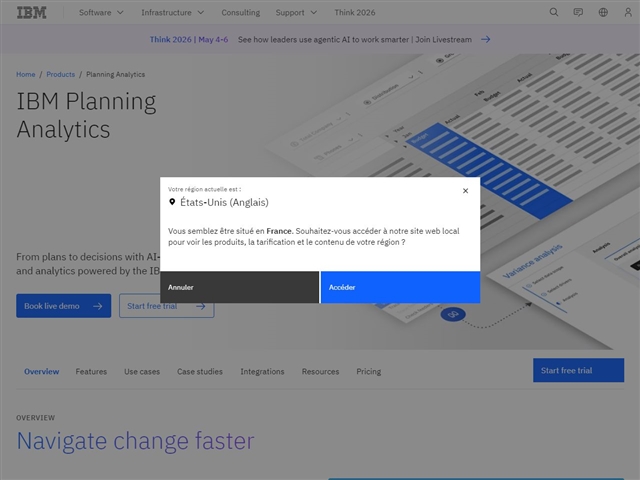Click the arrow after Join Livestream banner
The image size is (640, 480).
pos(485,40)
